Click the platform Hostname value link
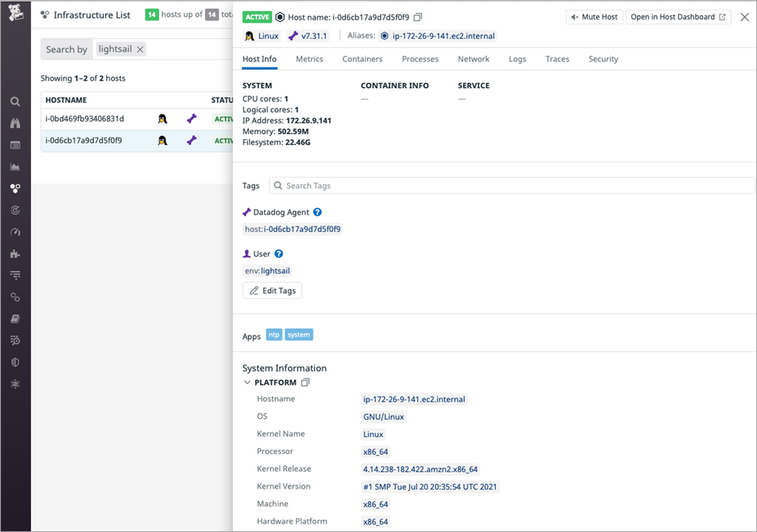Viewport: 757px width, 532px height. pyautogui.click(x=415, y=399)
